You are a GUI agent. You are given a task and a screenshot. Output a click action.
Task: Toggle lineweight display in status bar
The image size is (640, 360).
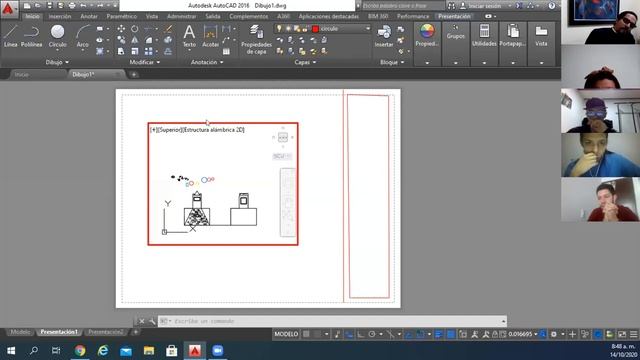click(439, 334)
